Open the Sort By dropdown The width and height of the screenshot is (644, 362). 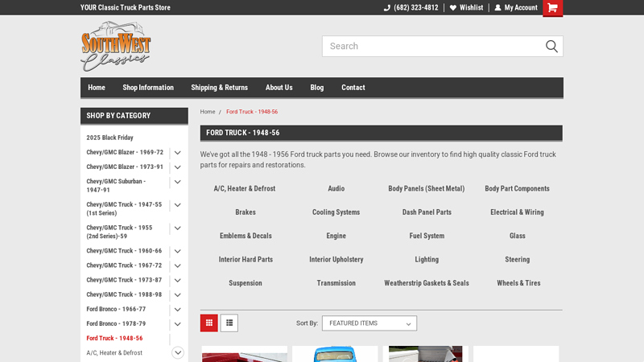point(369,323)
